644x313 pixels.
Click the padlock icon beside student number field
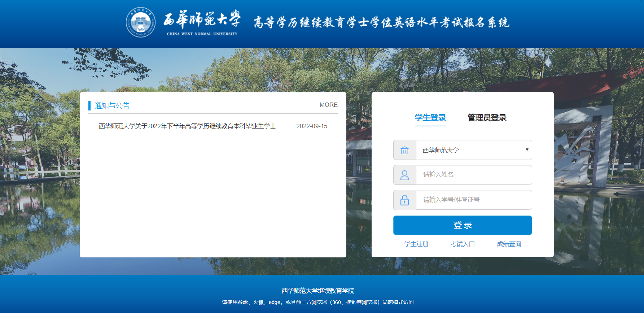404,200
